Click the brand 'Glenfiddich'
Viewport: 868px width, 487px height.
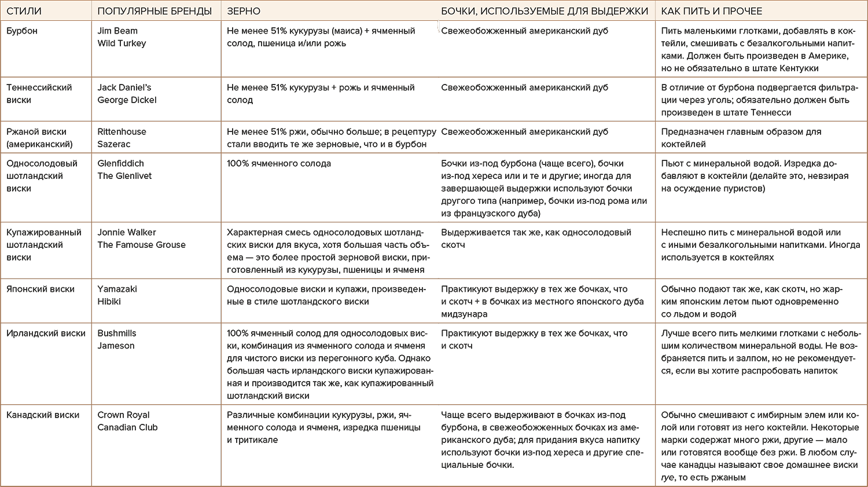click(x=120, y=163)
